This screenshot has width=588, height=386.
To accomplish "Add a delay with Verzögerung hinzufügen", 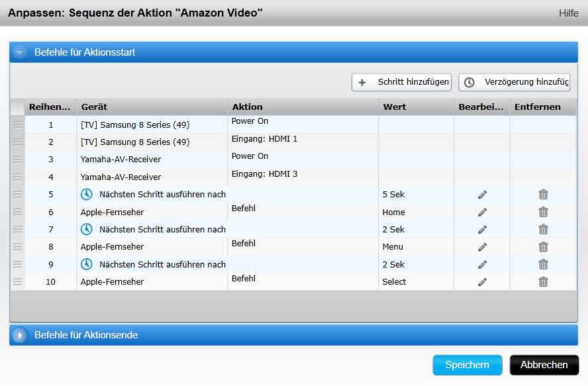I will (x=514, y=82).
